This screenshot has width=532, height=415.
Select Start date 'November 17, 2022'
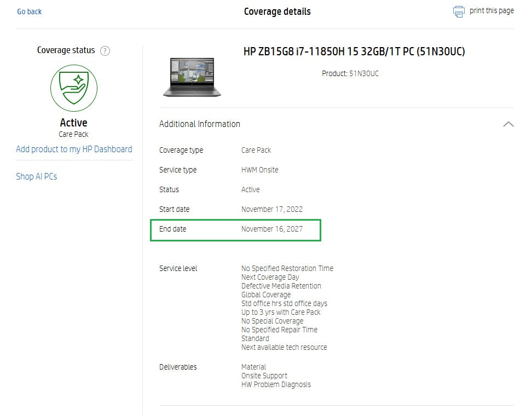click(272, 209)
